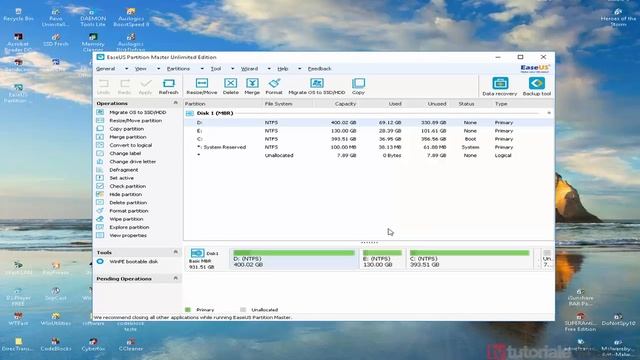The image size is (640, 360).
Task: Collapse the Tools panel
Action: coord(176,252)
